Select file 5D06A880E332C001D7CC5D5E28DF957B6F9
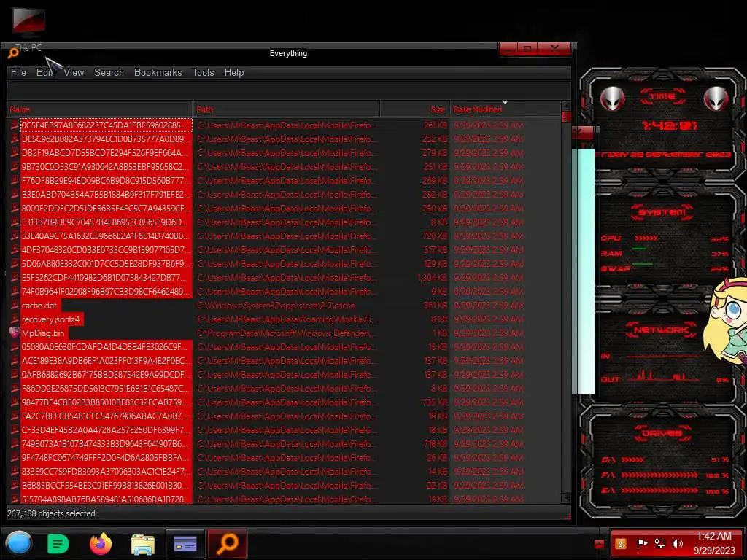Viewport: 747px width, 560px height. point(106,264)
